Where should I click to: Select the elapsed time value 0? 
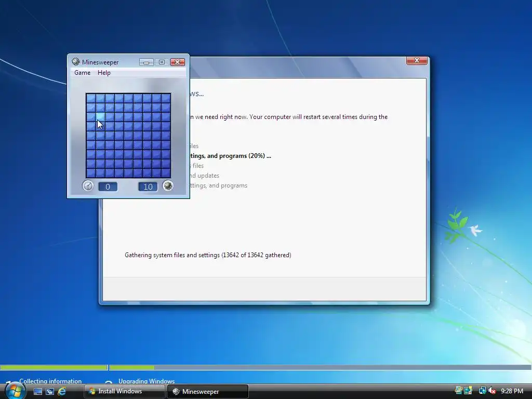(108, 187)
